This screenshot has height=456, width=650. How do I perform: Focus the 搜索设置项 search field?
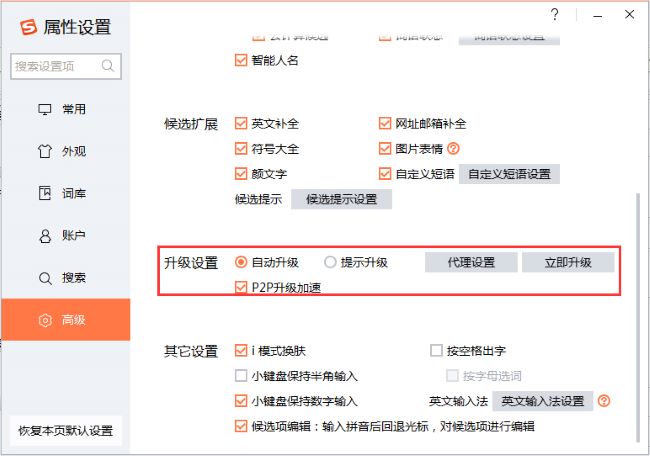pos(66,66)
